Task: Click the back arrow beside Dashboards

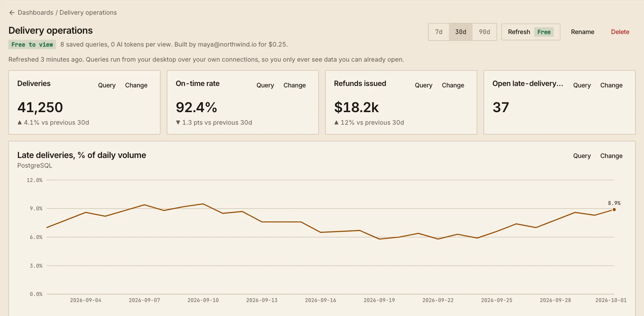Action: point(12,13)
